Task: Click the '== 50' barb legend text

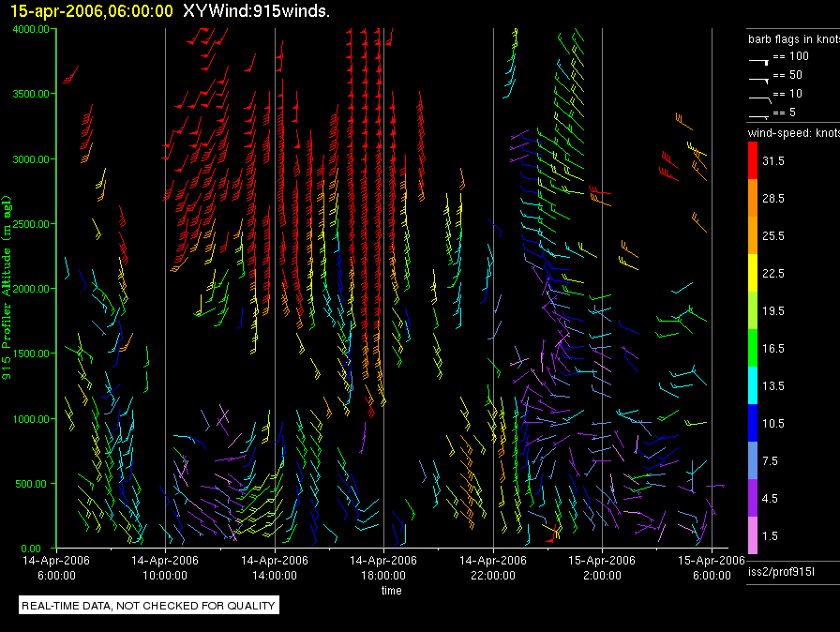Action: point(787,75)
